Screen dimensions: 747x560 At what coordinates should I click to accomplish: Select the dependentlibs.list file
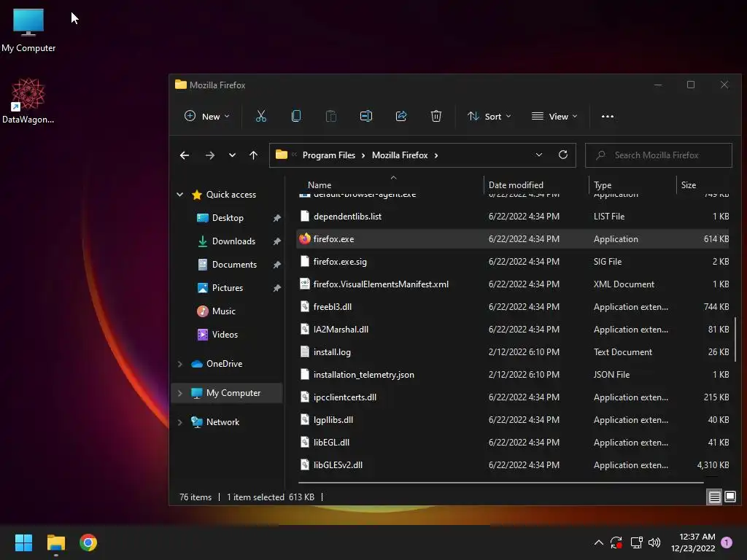coord(513,216)
